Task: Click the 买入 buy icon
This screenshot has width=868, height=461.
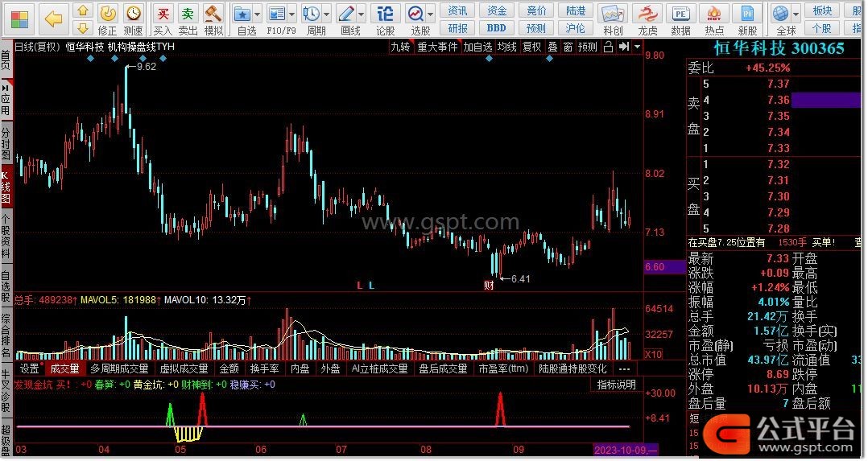Action: pos(163,19)
